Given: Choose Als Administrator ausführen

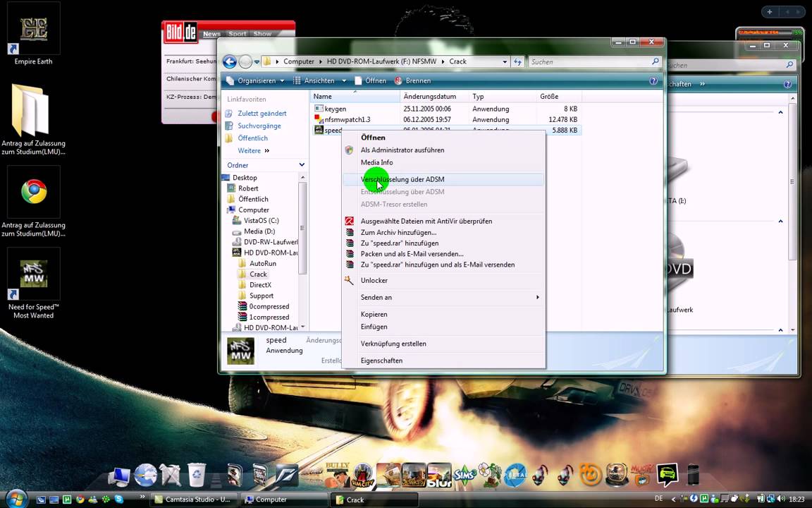Looking at the screenshot, I should tap(443, 150).
